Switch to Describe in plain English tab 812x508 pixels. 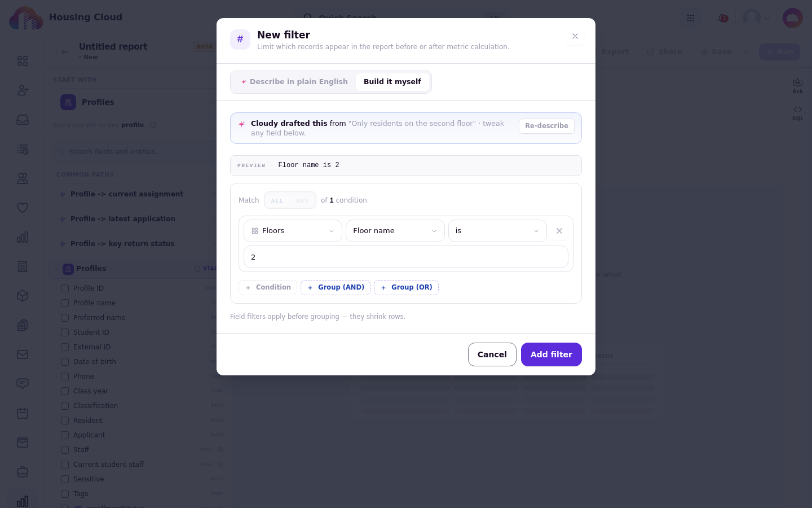pyautogui.click(x=294, y=82)
